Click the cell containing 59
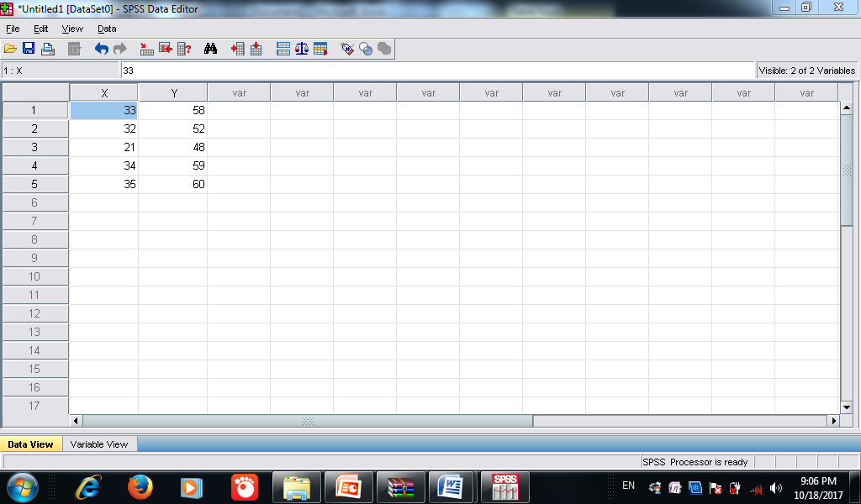This screenshot has height=504, width=861. (173, 165)
